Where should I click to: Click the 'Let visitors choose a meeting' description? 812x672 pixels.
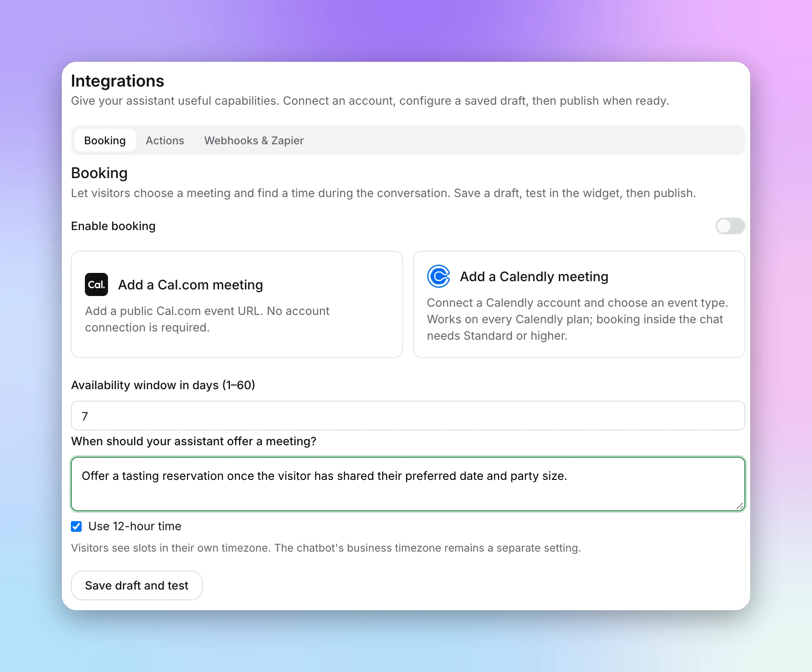tap(384, 193)
